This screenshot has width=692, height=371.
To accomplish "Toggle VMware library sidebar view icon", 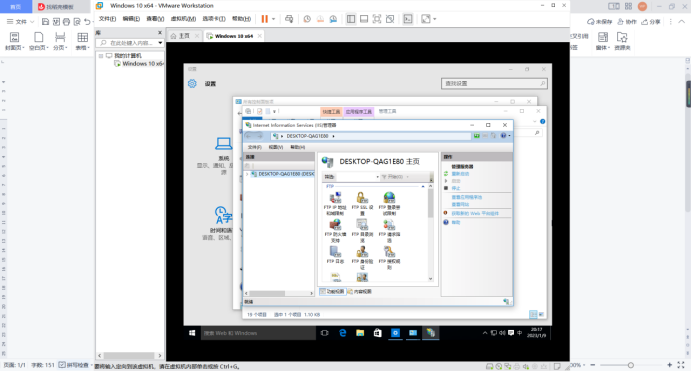I will point(351,19).
